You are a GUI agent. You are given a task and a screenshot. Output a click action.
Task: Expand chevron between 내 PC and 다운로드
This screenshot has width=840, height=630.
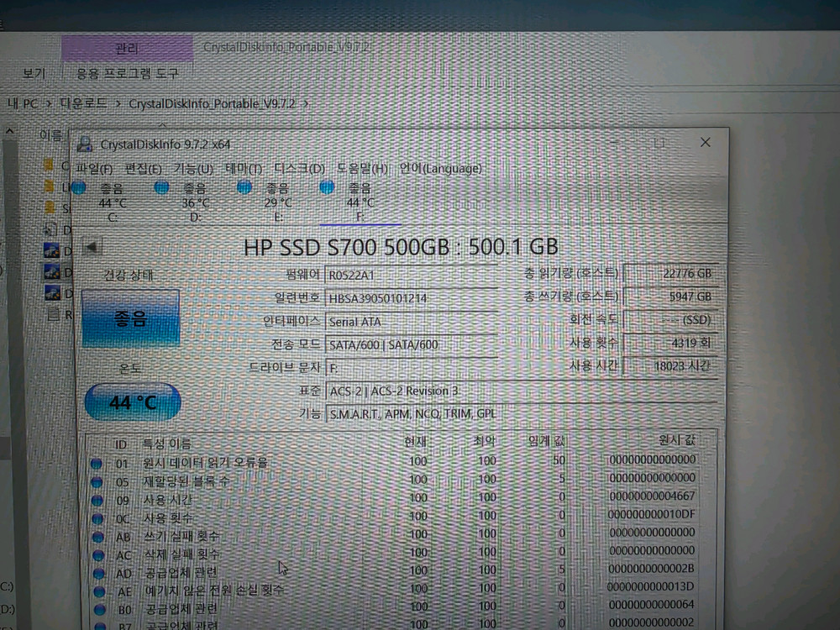click(49, 103)
